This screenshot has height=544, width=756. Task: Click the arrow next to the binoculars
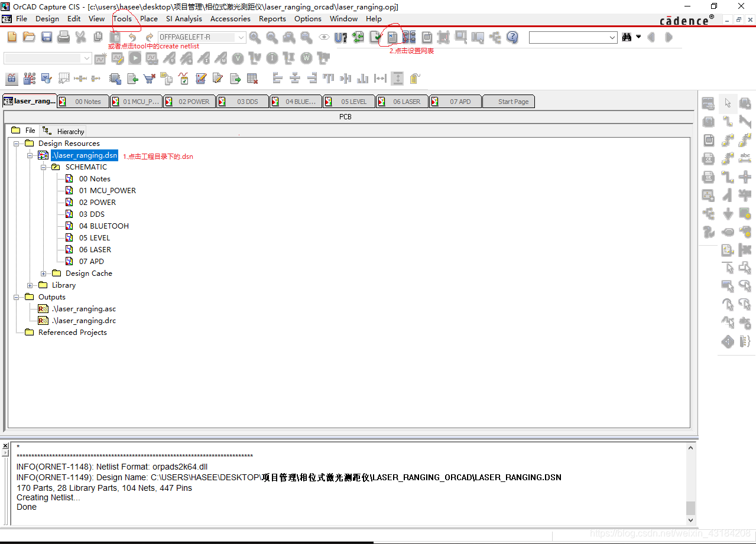638,37
